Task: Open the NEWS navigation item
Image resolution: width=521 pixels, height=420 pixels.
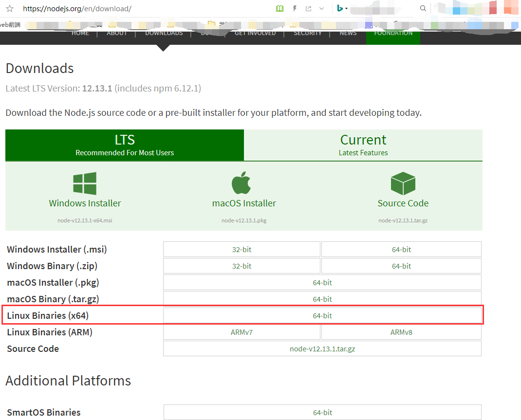Action: pos(348,33)
